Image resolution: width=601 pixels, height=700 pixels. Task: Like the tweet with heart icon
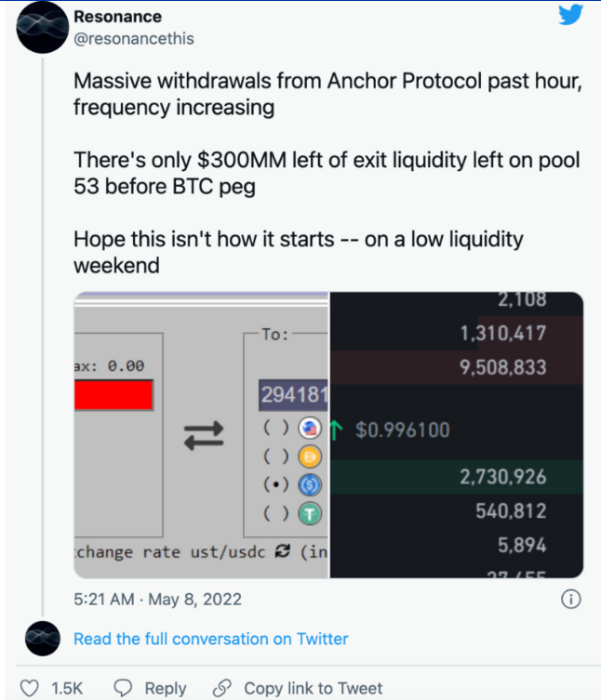click(30, 688)
